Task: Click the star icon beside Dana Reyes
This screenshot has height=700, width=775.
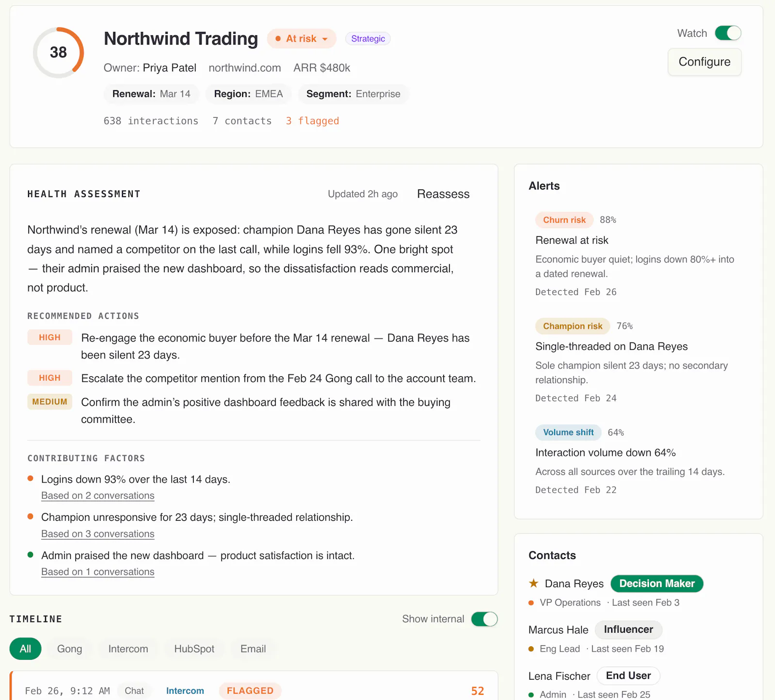Action: [534, 583]
